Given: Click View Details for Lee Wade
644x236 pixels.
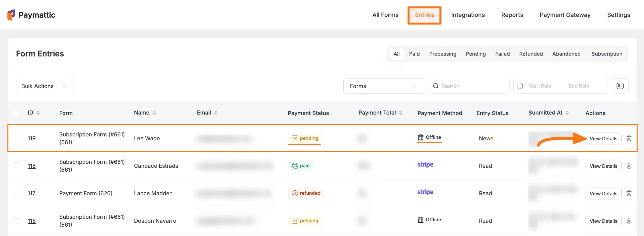Looking at the screenshot, I should pos(603,138).
